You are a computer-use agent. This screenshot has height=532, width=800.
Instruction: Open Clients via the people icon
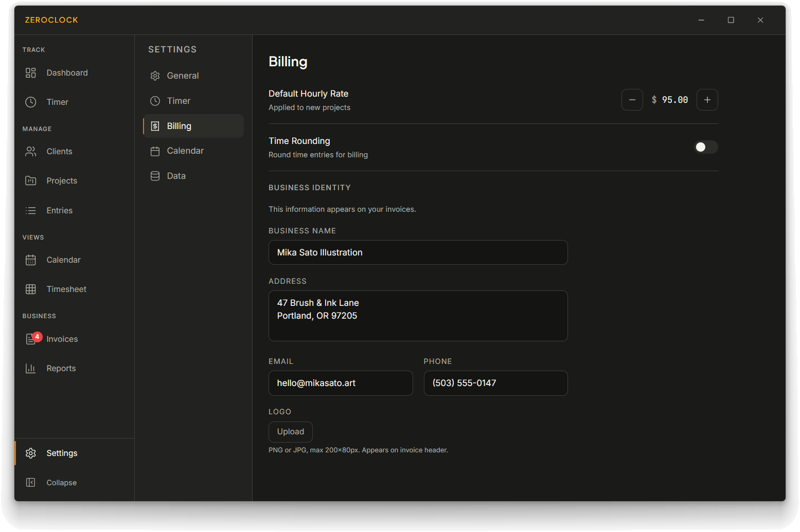click(x=31, y=152)
